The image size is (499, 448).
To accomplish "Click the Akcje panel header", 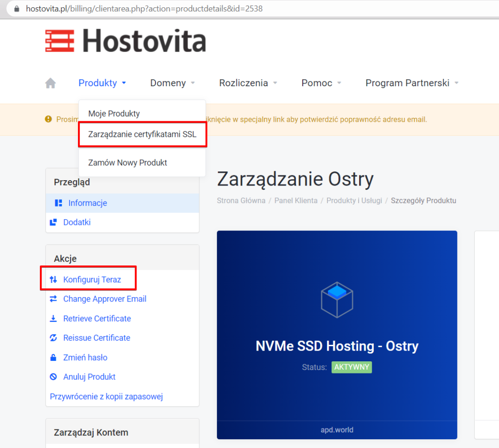I will pyautogui.click(x=122, y=258).
